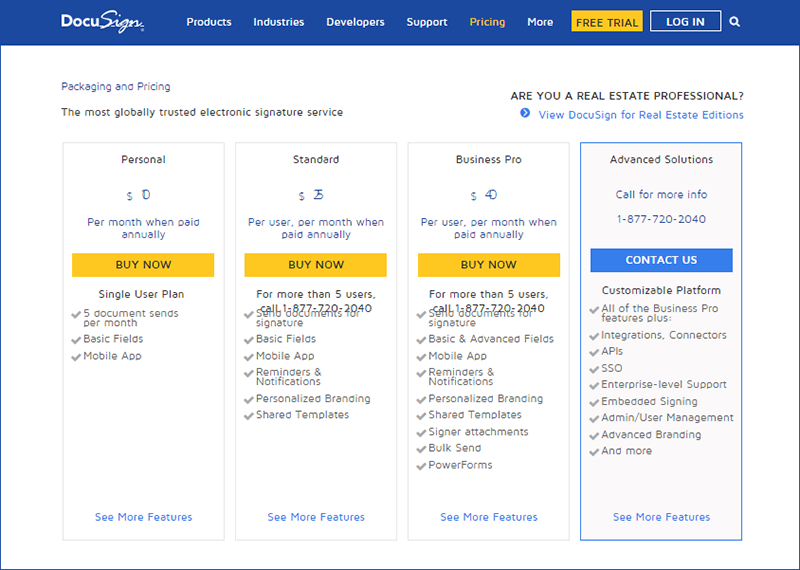Image resolution: width=800 pixels, height=570 pixels.
Task: Click the 'Bulk Send' feature
Action: (455, 448)
